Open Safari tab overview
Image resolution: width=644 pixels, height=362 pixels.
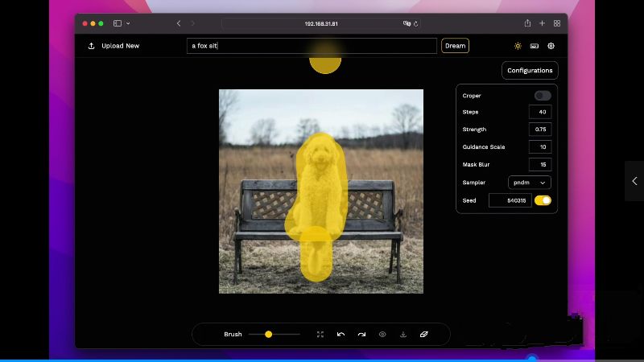click(x=556, y=23)
